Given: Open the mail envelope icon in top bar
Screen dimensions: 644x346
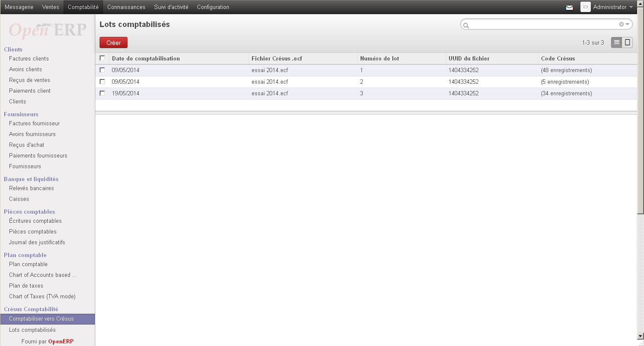Looking at the screenshot, I should (569, 7).
